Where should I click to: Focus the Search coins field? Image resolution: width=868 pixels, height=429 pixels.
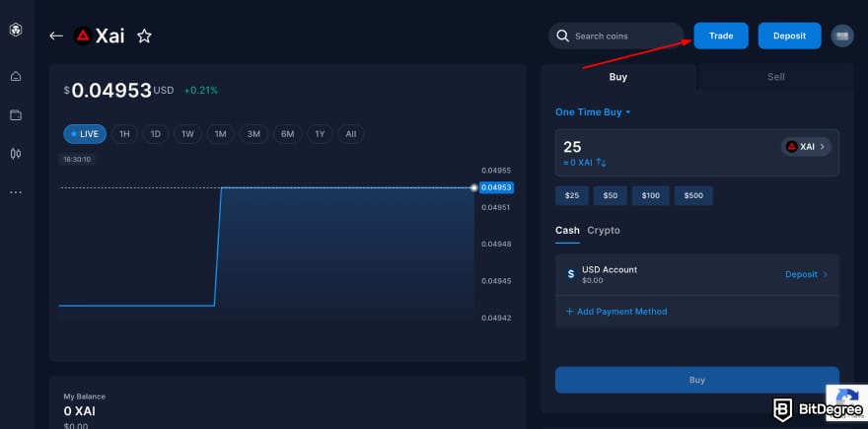(616, 36)
